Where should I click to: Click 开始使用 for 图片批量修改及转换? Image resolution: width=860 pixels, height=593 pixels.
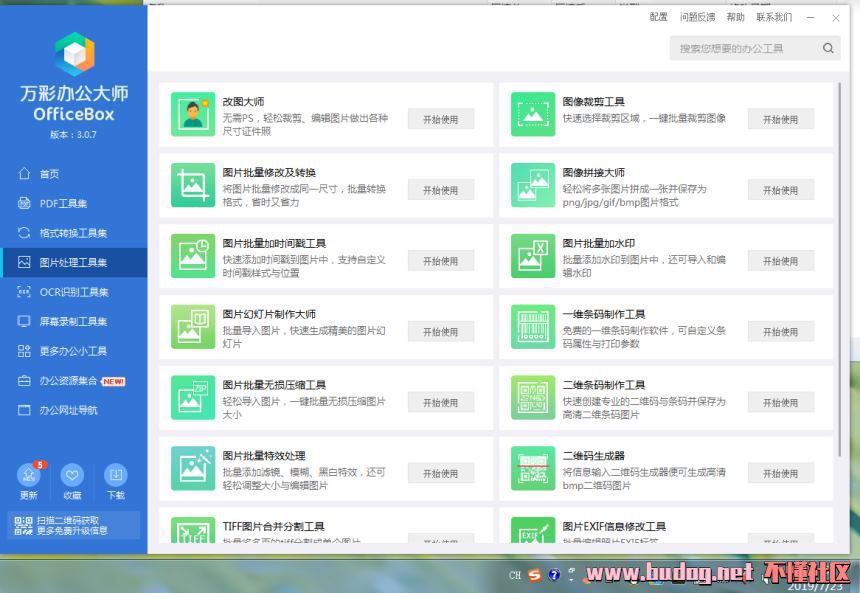coord(441,190)
